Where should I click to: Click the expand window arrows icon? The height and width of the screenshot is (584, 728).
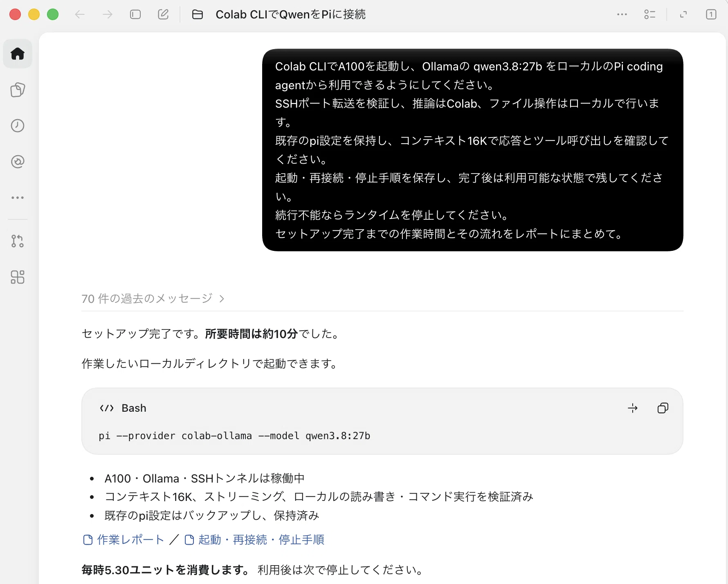tap(683, 14)
